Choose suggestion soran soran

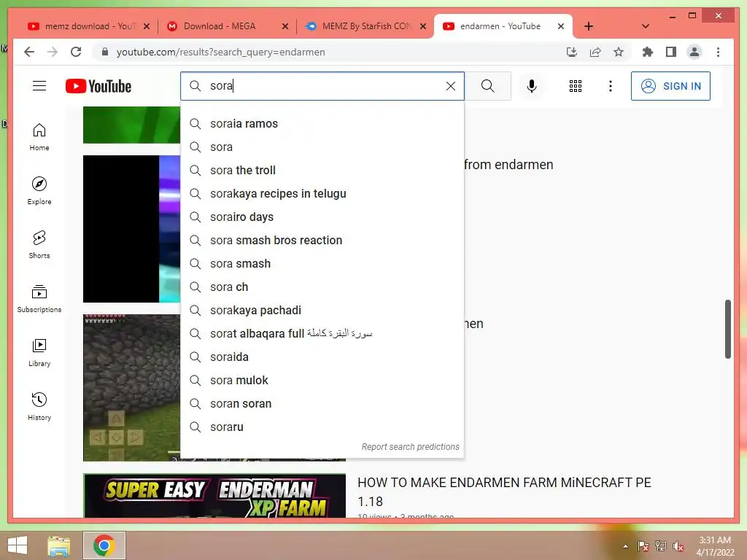point(322,403)
